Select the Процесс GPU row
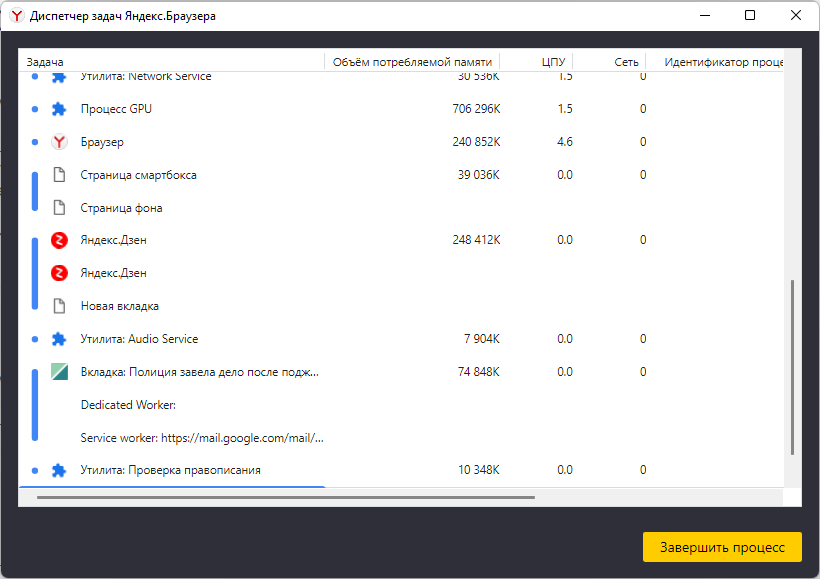The image size is (820, 579). (x=401, y=109)
